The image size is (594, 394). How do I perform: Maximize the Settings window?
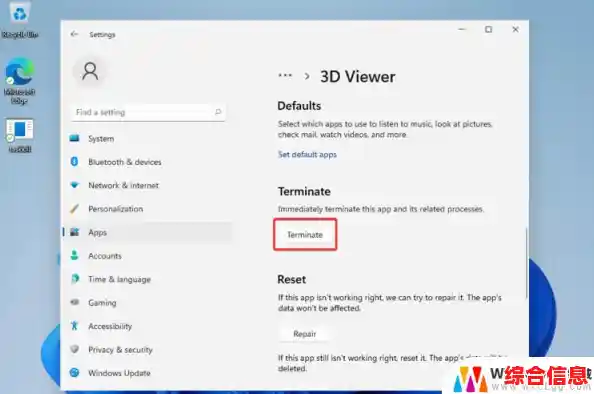coord(489,29)
